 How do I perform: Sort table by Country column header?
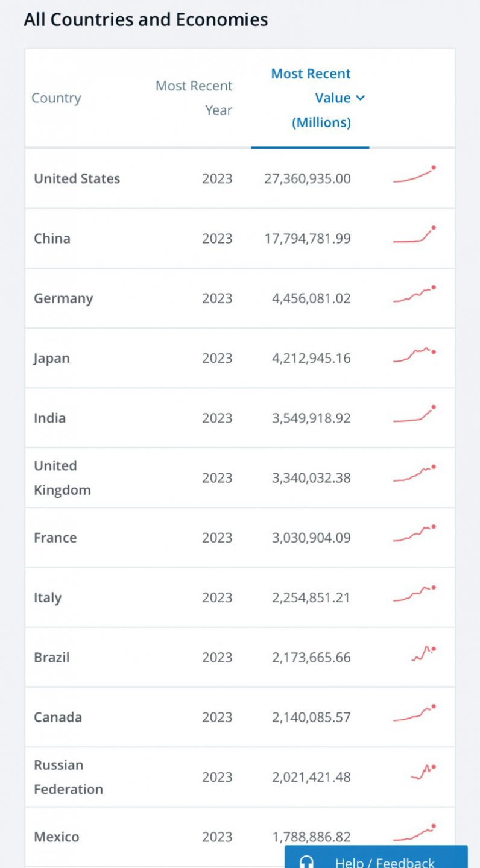[x=56, y=98]
